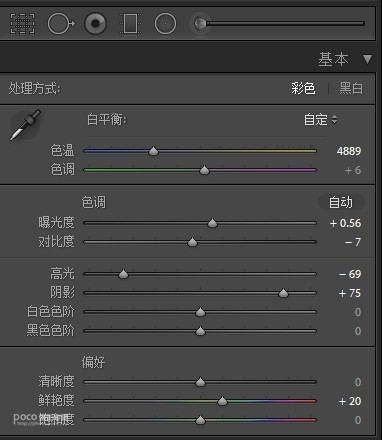Click the 色温 temperature slider handle
Viewport: 382px width, 440px height.
click(x=153, y=151)
